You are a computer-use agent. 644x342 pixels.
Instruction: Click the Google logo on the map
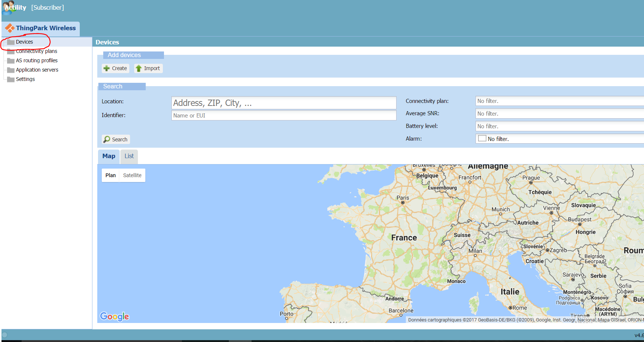[x=114, y=317]
